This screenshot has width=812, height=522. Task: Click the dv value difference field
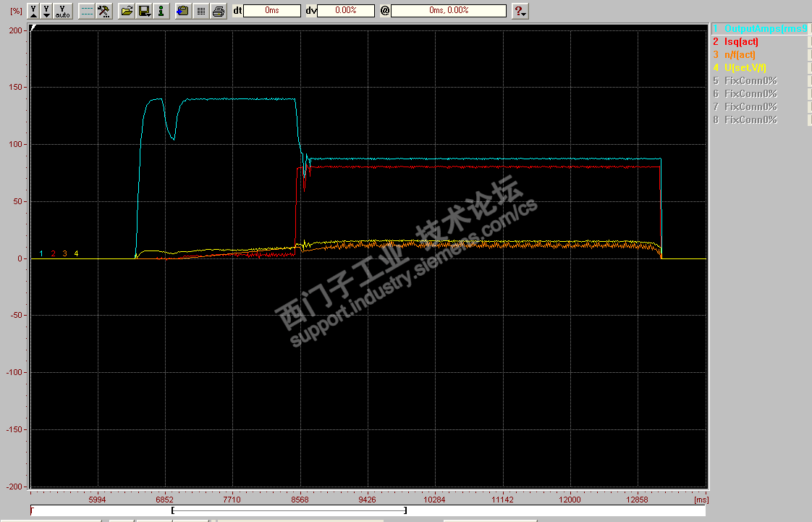pos(345,10)
